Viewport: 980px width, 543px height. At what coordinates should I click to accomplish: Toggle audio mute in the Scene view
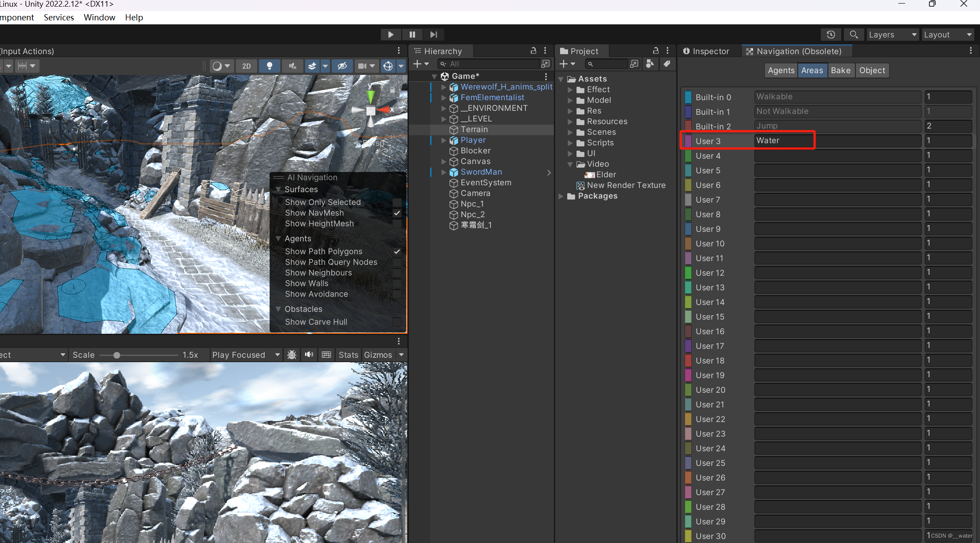tap(292, 66)
